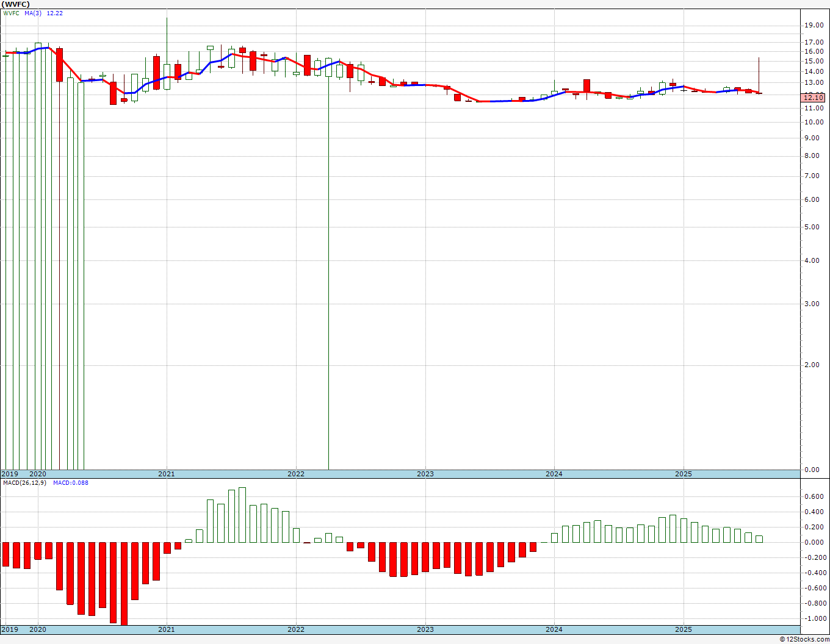The width and height of the screenshot is (830, 644).
Task: Click the 13.00 price axis label
Action: (814, 82)
